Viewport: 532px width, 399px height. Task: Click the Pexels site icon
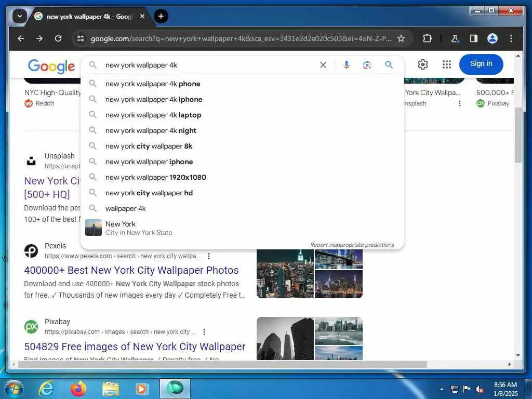click(31, 251)
